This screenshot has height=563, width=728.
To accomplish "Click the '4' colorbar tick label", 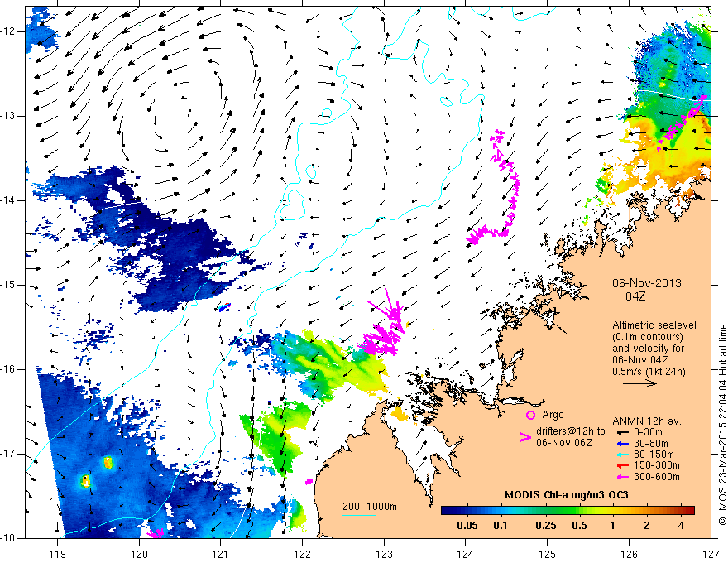I will click(x=681, y=526).
